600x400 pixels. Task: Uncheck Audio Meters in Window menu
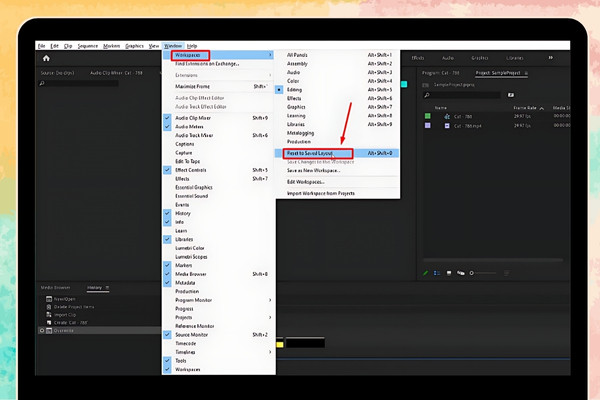tap(167, 127)
